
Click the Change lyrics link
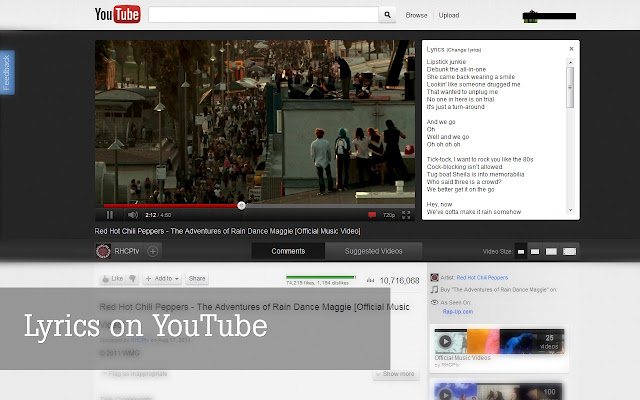464,50
